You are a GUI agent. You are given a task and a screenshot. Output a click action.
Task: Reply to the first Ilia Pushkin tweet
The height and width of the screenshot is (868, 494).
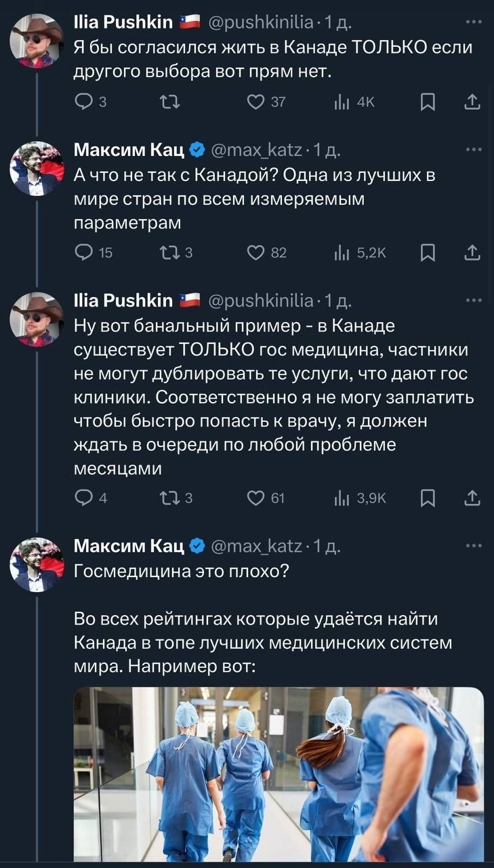84,102
